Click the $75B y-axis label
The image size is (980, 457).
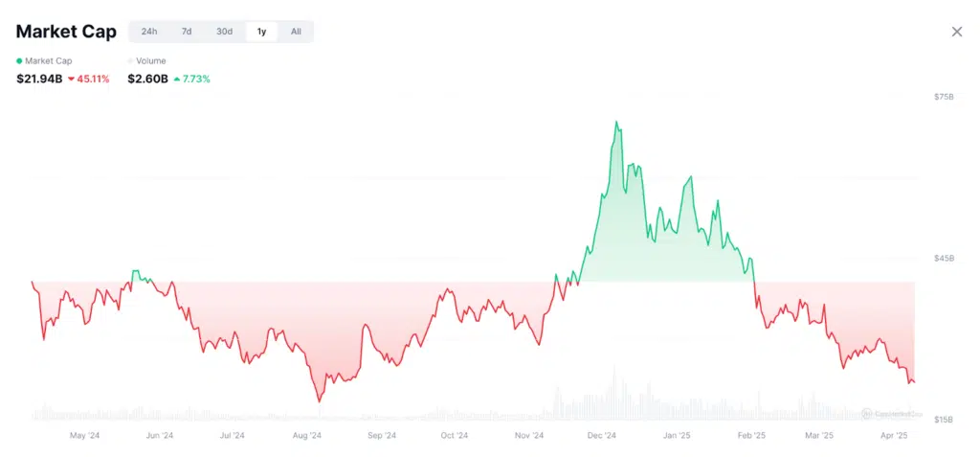point(943,98)
